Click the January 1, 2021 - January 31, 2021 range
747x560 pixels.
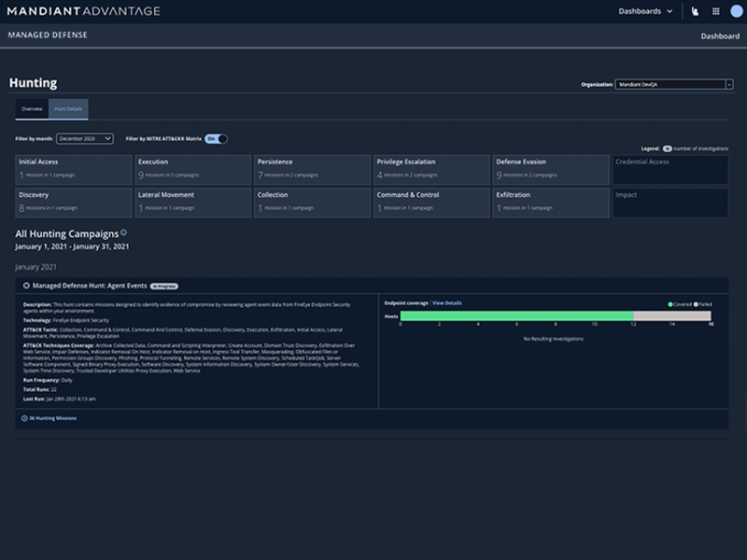[x=72, y=246]
